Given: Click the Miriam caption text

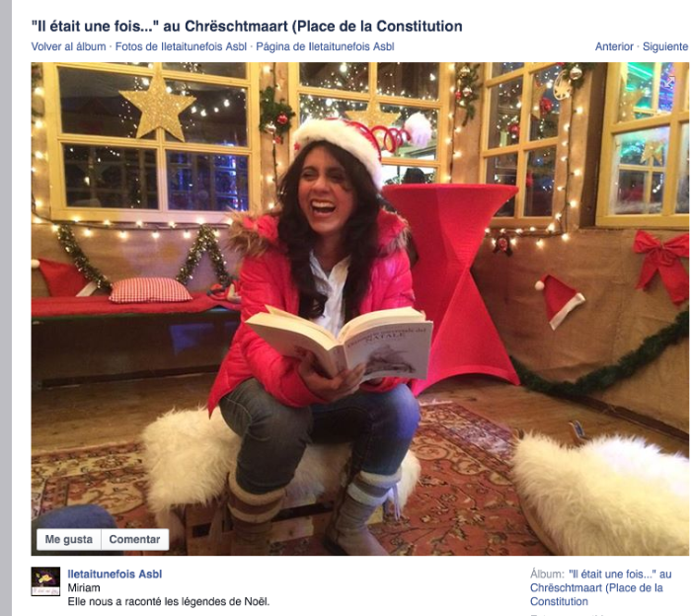Looking at the screenshot, I should point(84,587).
